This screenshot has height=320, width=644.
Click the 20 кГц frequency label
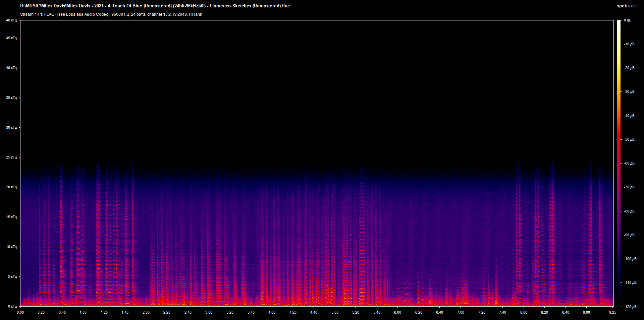(x=11, y=187)
